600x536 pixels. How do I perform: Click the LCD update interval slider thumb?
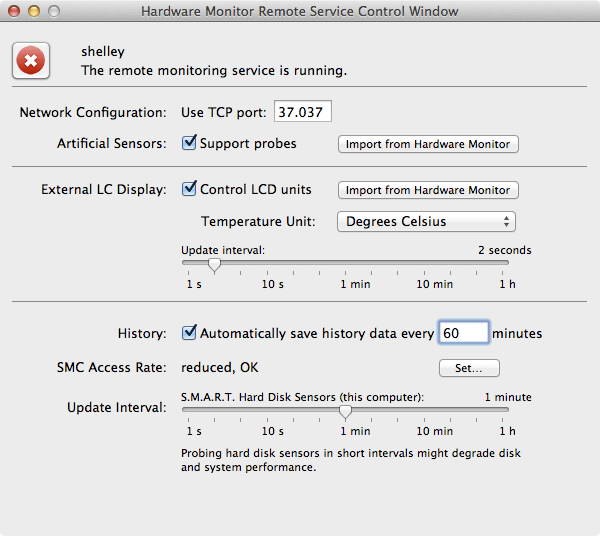[x=213, y=265]
